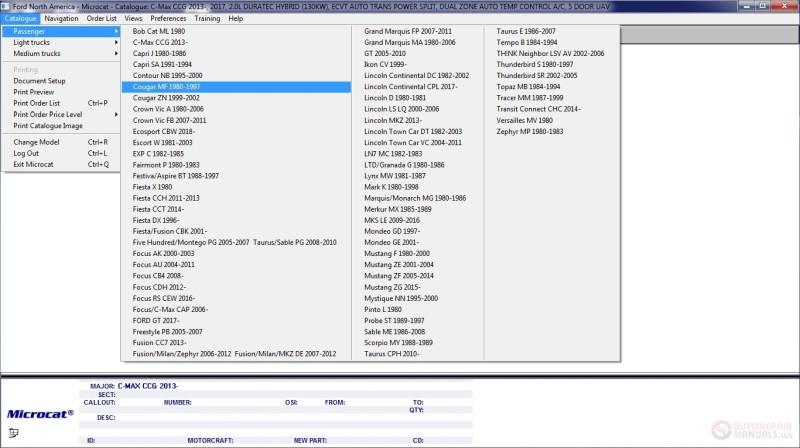The image size is (800, 448).
Task: Choose Change Model from the menu
Action: coord(61,142)
